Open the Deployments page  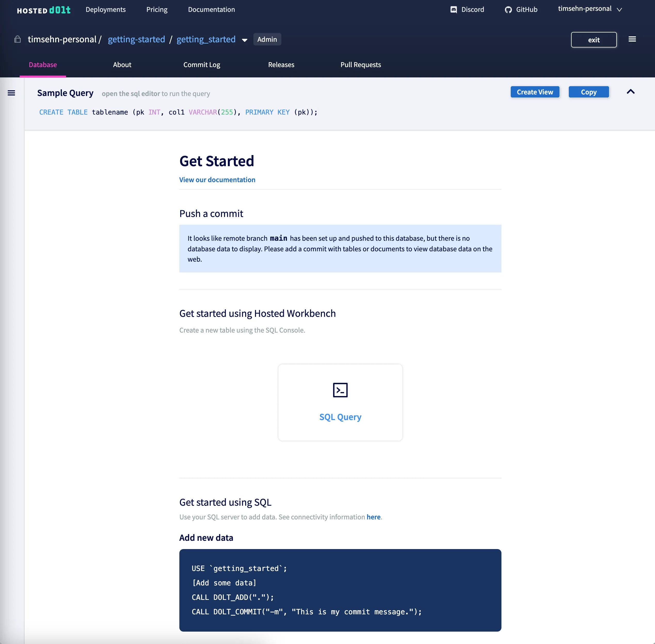click(106, 10)
